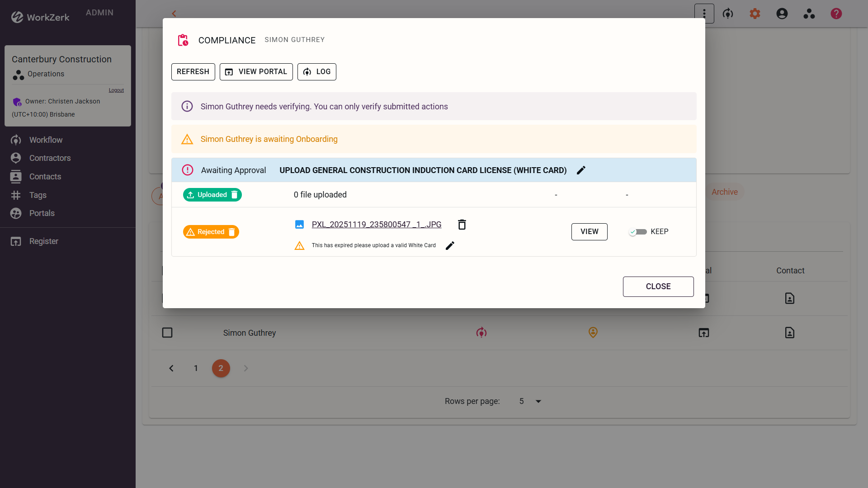
Task: Open Portals in sidebar menu
Action: click(42, 213)
